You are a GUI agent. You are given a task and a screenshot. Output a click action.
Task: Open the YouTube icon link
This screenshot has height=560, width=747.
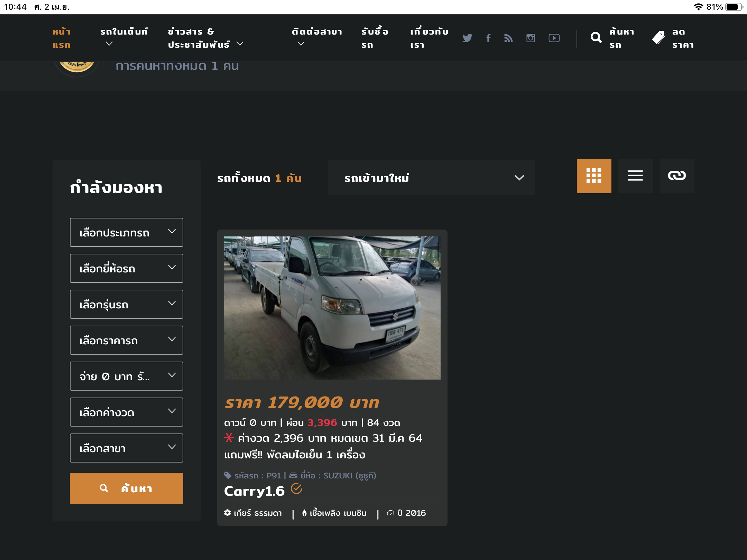554,38
